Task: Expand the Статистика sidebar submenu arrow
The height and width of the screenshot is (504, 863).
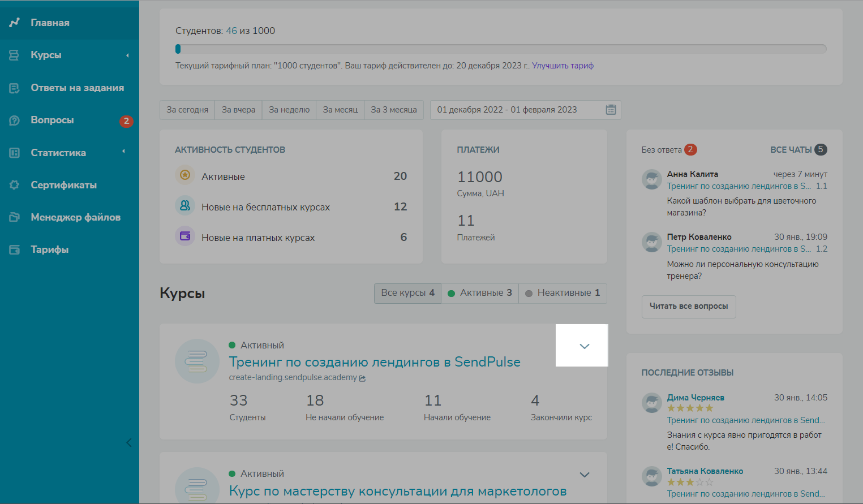Action: [123, 152]
